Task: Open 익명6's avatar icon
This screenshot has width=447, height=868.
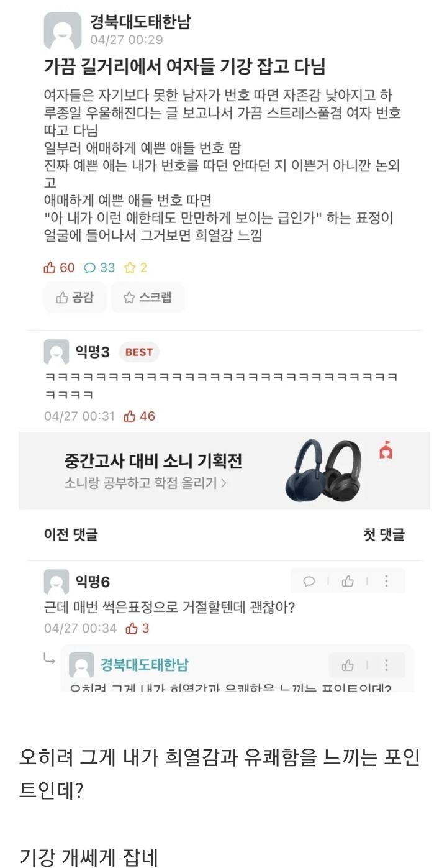Action: click(56, 582)
